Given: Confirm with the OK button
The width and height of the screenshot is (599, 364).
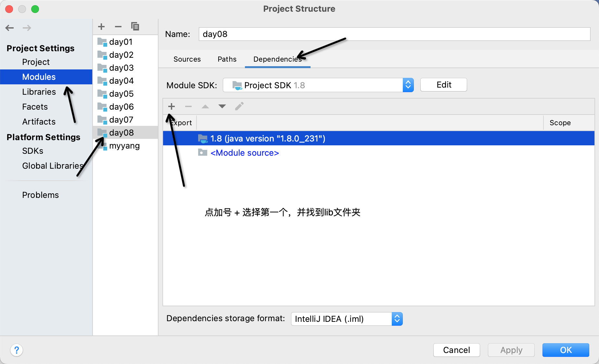Looking at the screenshot, I should click(x=566, y=350).
